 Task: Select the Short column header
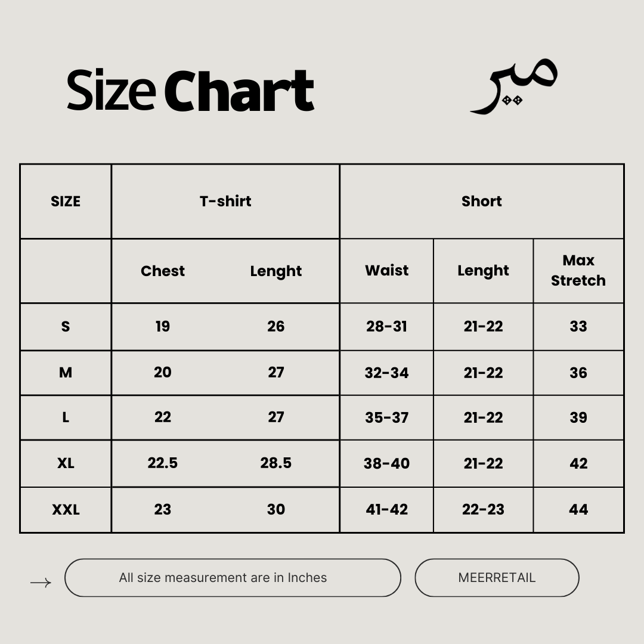click(x=482, y=201)
